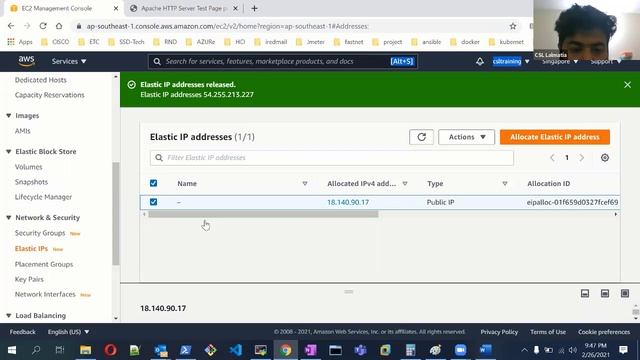This screenshot has height=360, width=640.
Task: Open the 18.140.90.17 address link
Action: 348,202
